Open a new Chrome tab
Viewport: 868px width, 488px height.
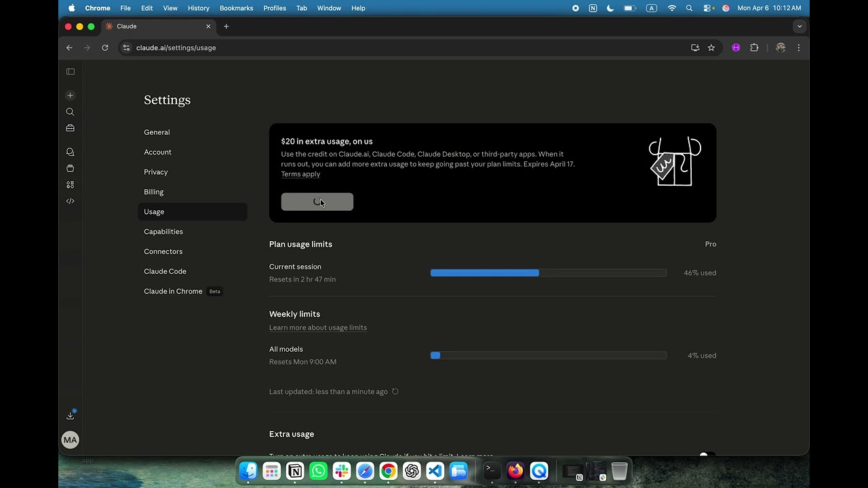pos(226,26)
